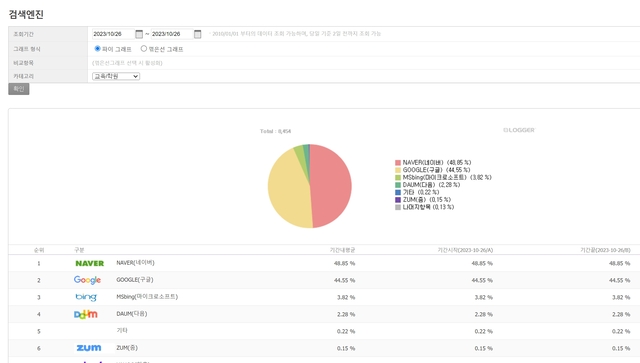Click GOOGLE yellow legend swatch

(x=398, y=170)
